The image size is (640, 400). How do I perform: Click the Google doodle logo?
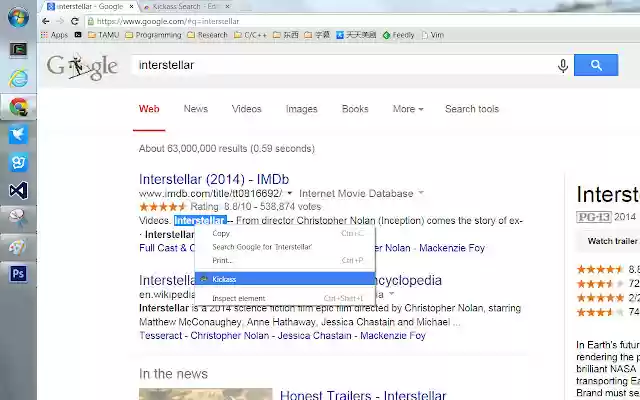82,66
